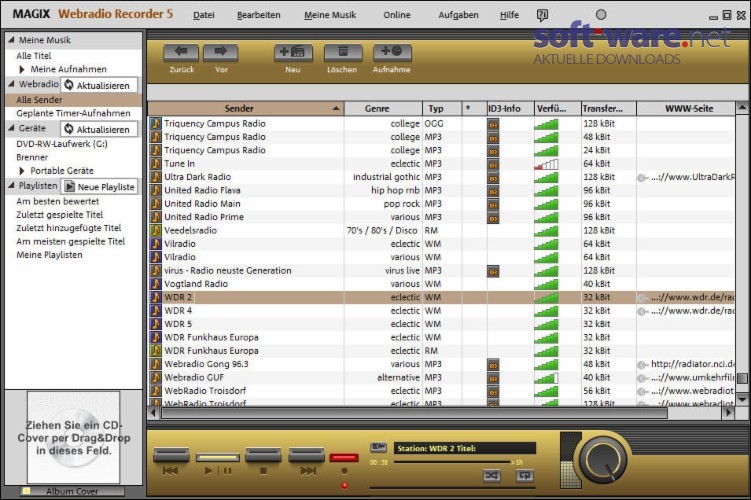The image size is (751, 500).
Task: Open Am besten bewertet playlist
Action: tap(57, 202)
